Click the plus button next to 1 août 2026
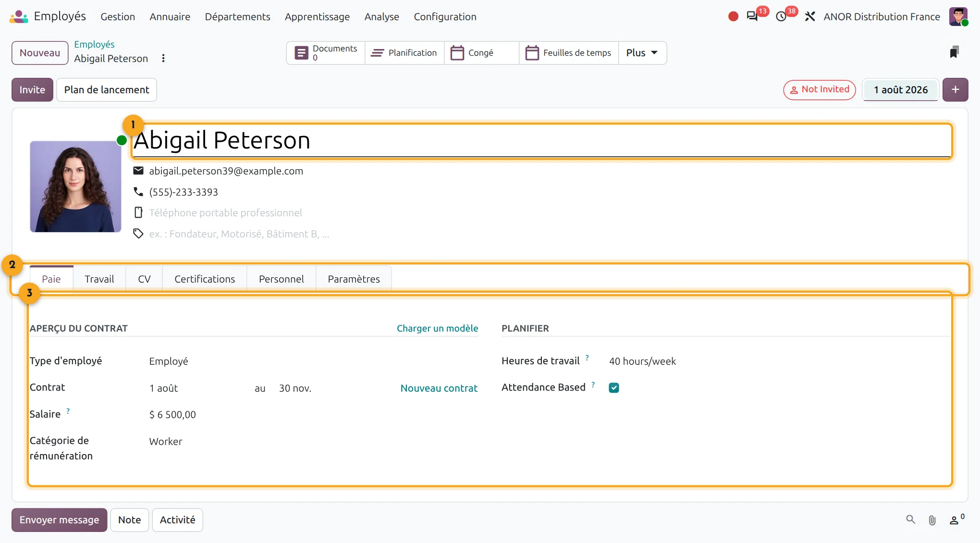Viewport: 980px width, 543px height. click(x=955, y=90)
